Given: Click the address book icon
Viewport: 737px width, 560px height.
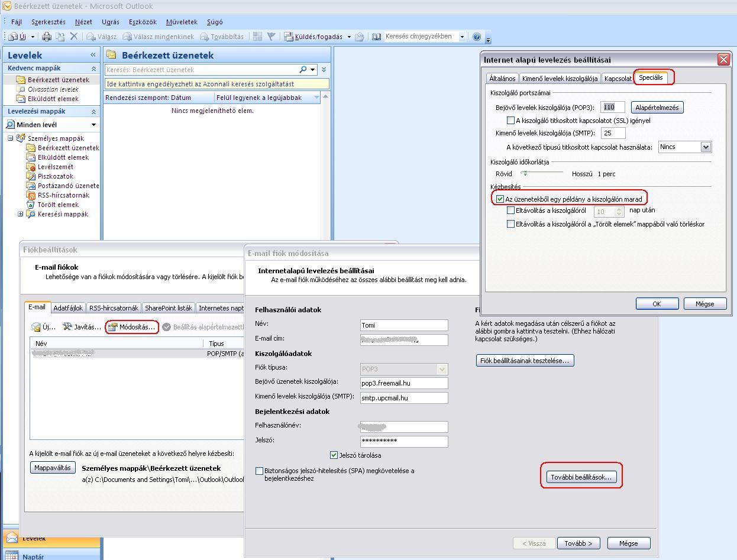Looking at the screenshot, I should tap(376, 37).
